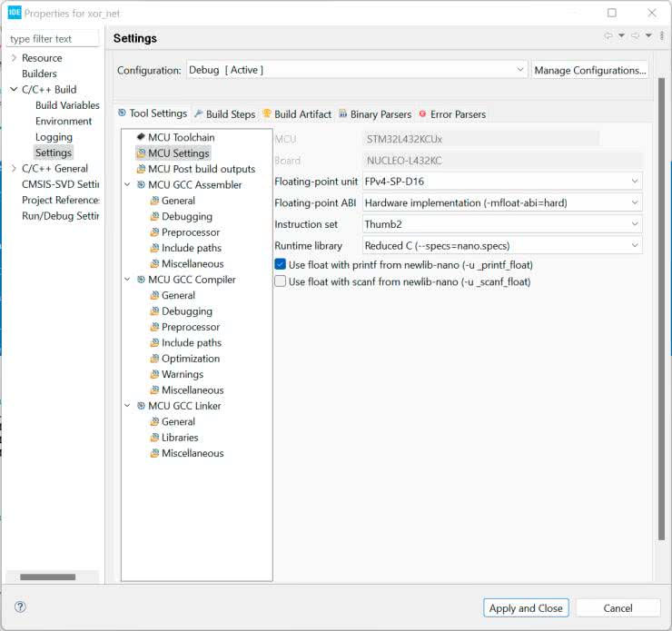Click the Optimization icon under GCC Compiler
The image size is (672, 631).
coord(154,359)
